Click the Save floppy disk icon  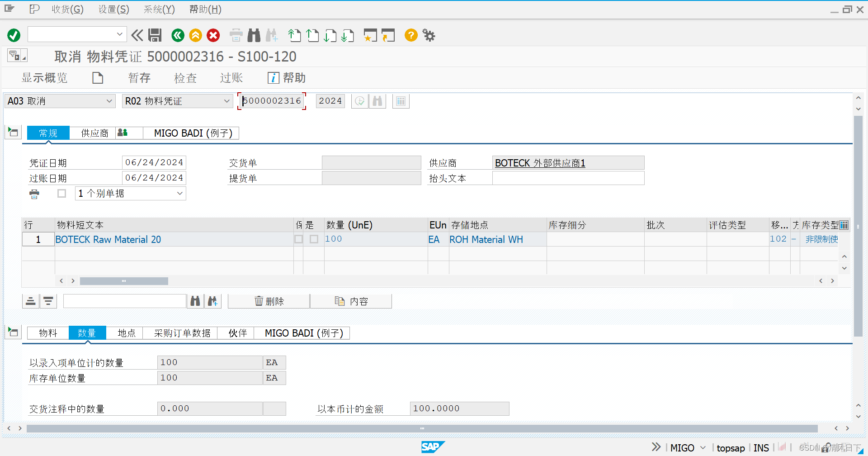click(155, 35)
